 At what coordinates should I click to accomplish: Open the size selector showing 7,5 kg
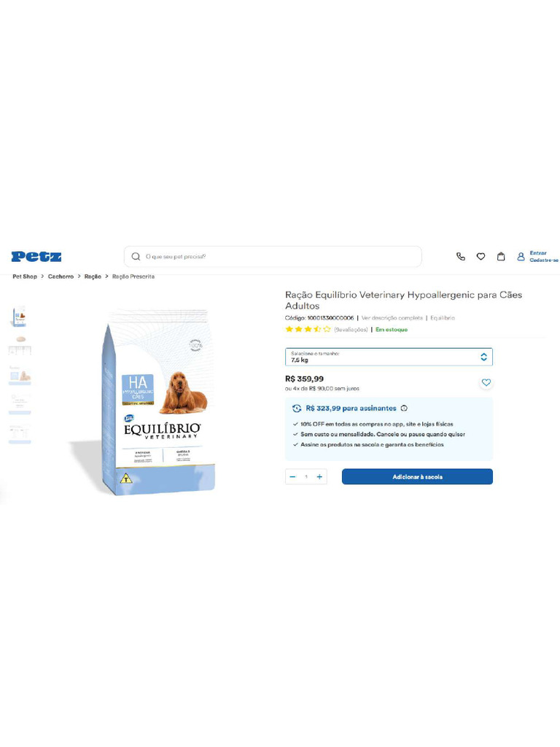389,357
